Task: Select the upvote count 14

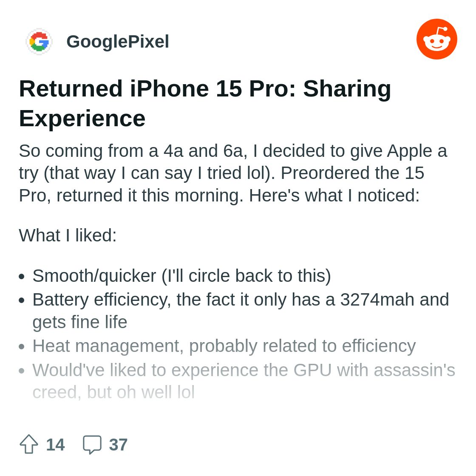Action: click(55, 445)
